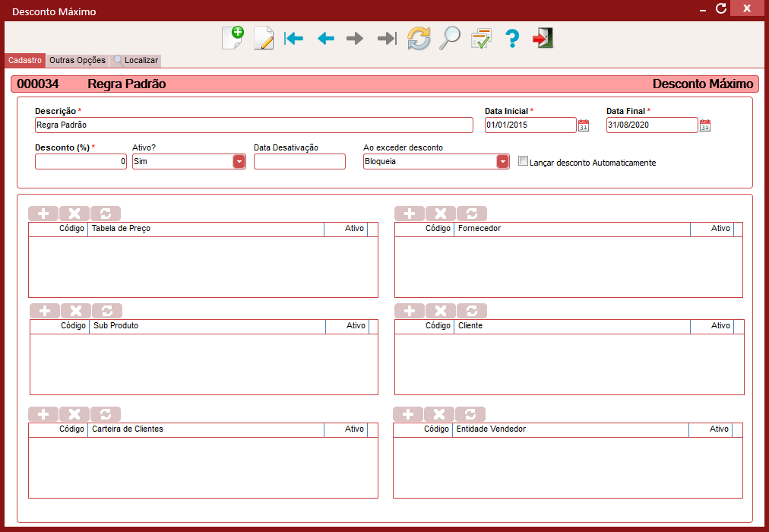Click the Fornecedor column header
Screen dimensions: 769x532
[x=572, y=229]
